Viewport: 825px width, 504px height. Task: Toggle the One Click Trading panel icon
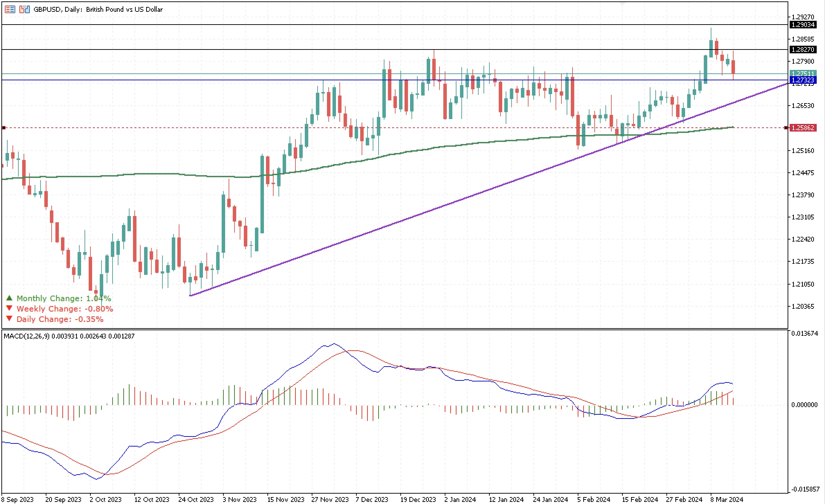(x=24, y=9)
